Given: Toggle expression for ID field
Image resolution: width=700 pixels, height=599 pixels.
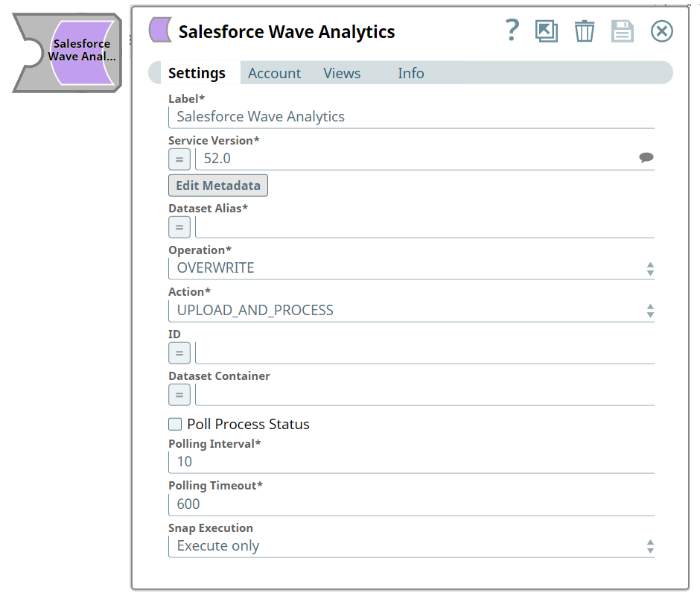Looking at the screenshot, I should pos(179,353).
